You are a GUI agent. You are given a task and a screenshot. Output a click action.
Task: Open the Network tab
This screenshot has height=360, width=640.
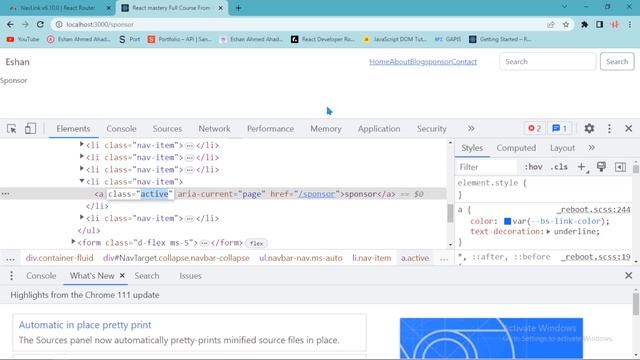(214, 129)
